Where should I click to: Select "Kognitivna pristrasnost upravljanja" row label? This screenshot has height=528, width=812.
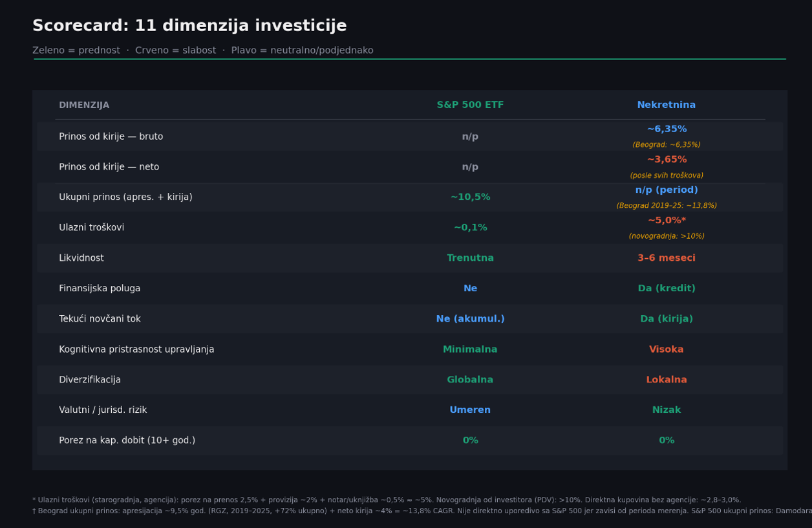pos(136,349)
